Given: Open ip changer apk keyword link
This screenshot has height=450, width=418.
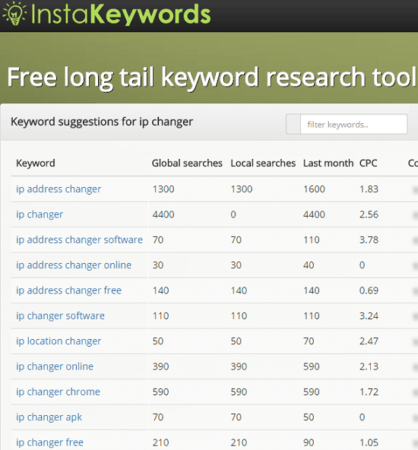Looking at the screenshot, I should click(49, 417).
